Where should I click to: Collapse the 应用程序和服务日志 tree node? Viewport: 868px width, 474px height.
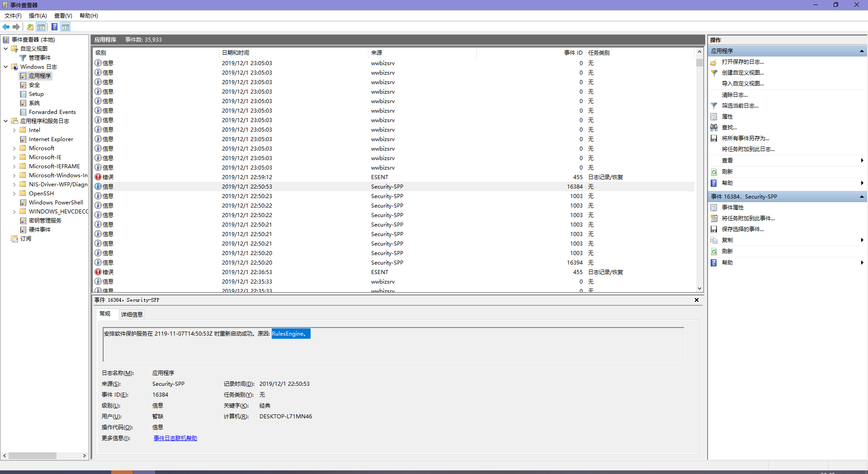5,121
